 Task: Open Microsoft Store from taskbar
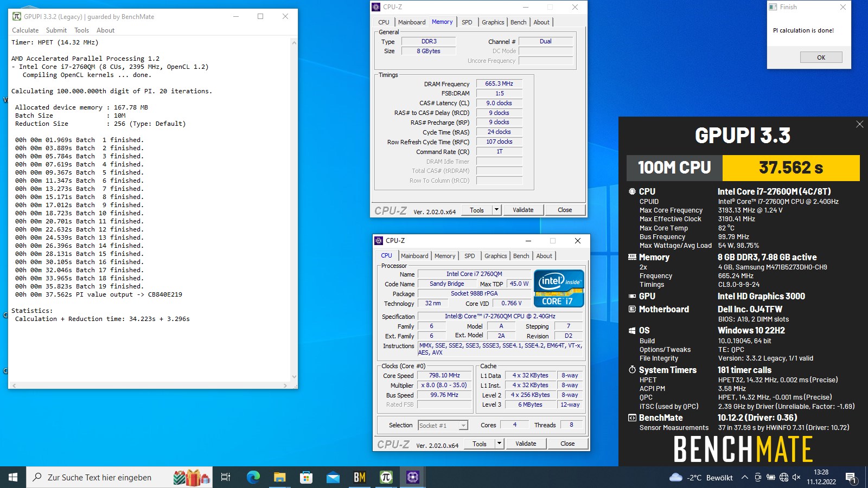(306, 477)
